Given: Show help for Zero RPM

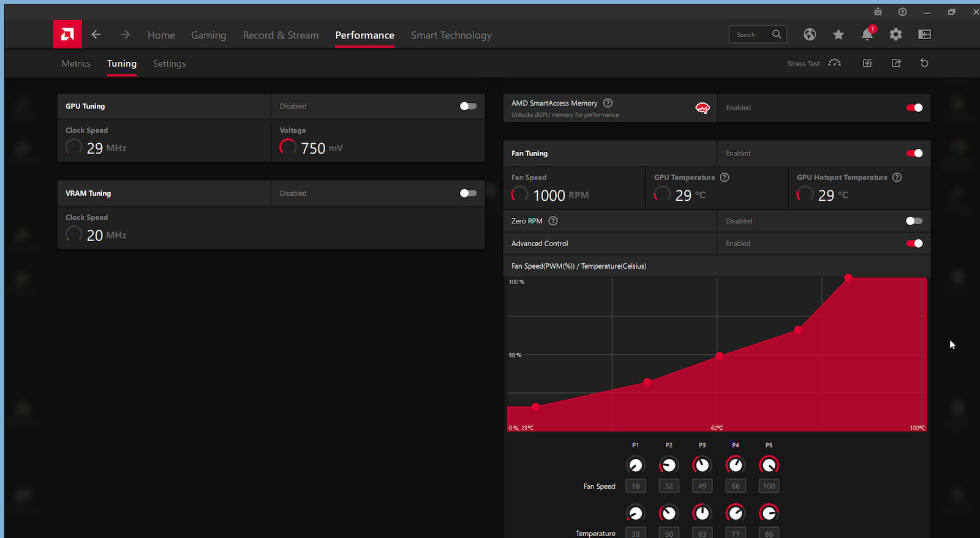Looking at the screenshot, I should [553, 221].
